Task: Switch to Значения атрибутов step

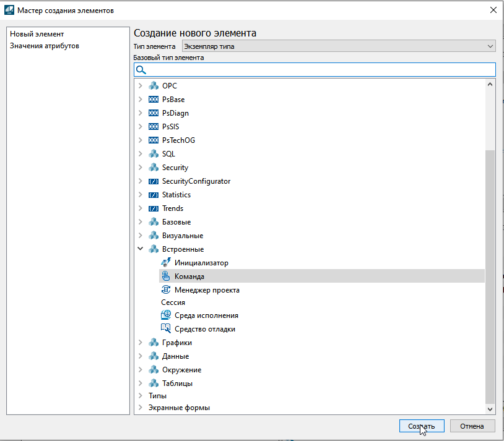Action: 44,46
